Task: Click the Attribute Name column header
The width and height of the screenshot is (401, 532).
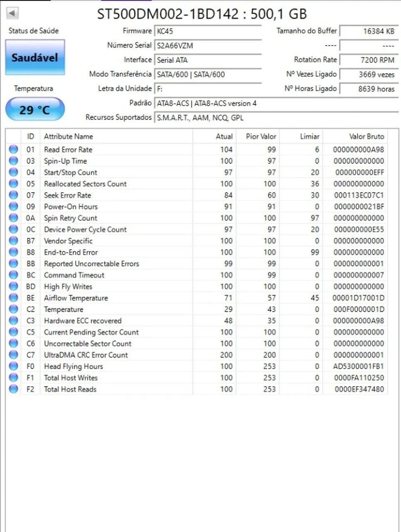Action: coord(116,136)
